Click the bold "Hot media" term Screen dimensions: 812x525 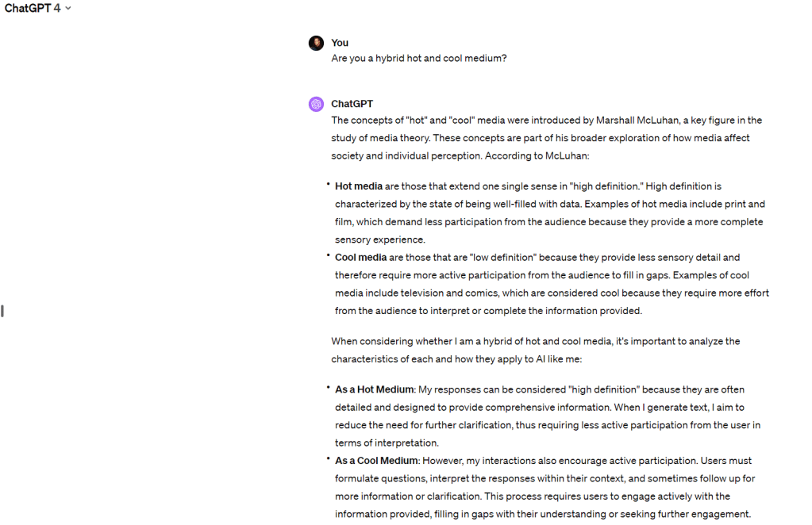(x=359, y=186)
